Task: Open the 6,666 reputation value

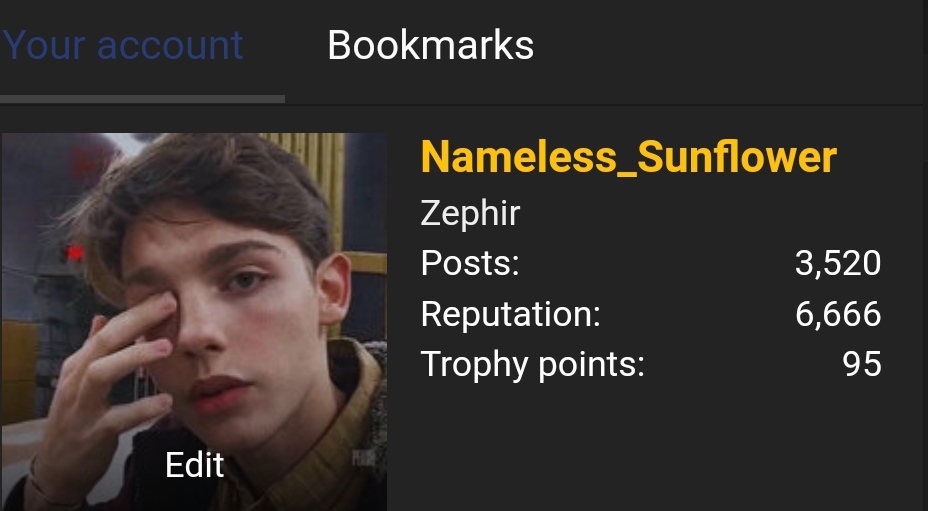Action: 838,314
